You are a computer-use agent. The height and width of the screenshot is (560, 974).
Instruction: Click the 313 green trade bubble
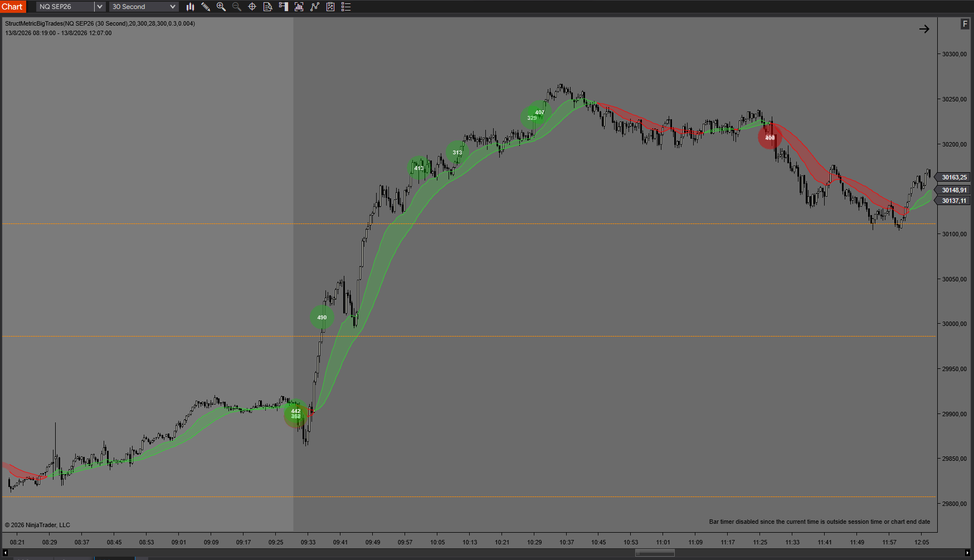[x=457, y=153]
